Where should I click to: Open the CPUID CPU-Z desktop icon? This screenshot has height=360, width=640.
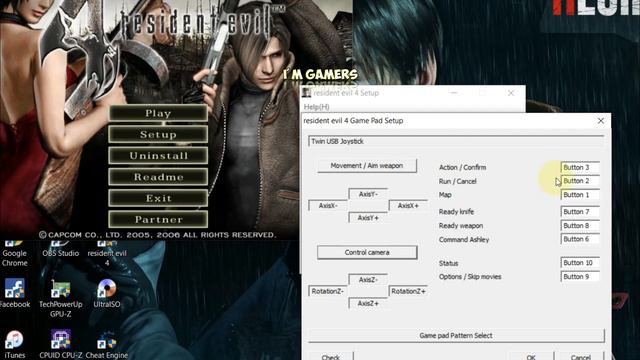click(x=60, y=344)
